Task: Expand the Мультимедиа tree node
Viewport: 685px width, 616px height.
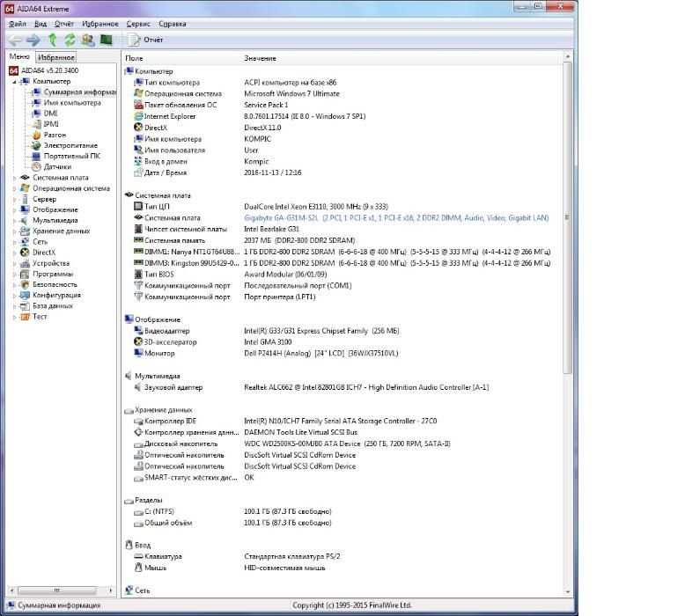Action: [x=14, y=221]
